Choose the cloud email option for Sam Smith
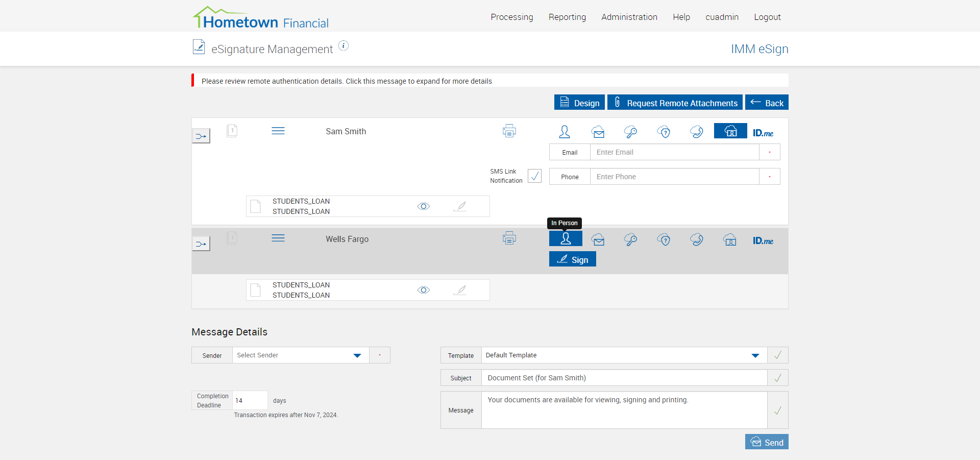This screenshot has width=980, height=460. click(598, 132)
